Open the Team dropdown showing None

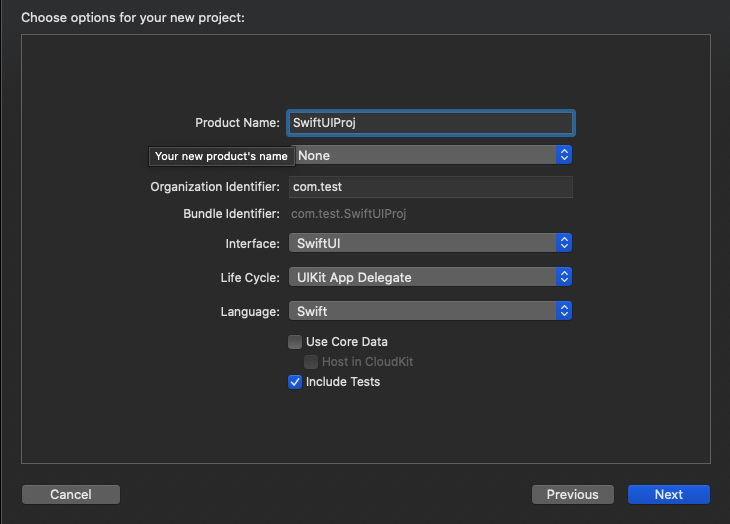(x=425, y=155)
